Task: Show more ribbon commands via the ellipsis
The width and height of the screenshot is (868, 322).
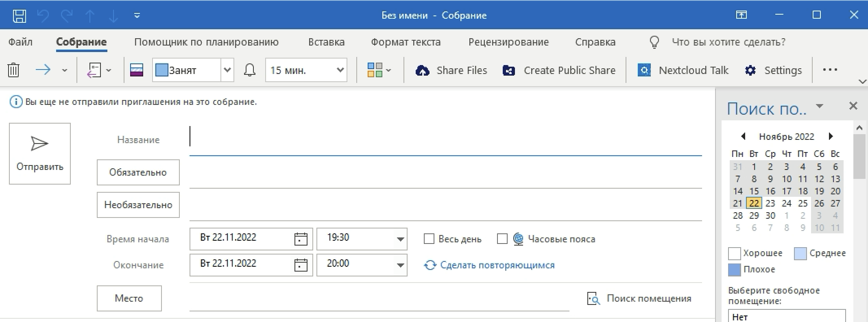Action: pyautogui.click(x=830, y=70)
